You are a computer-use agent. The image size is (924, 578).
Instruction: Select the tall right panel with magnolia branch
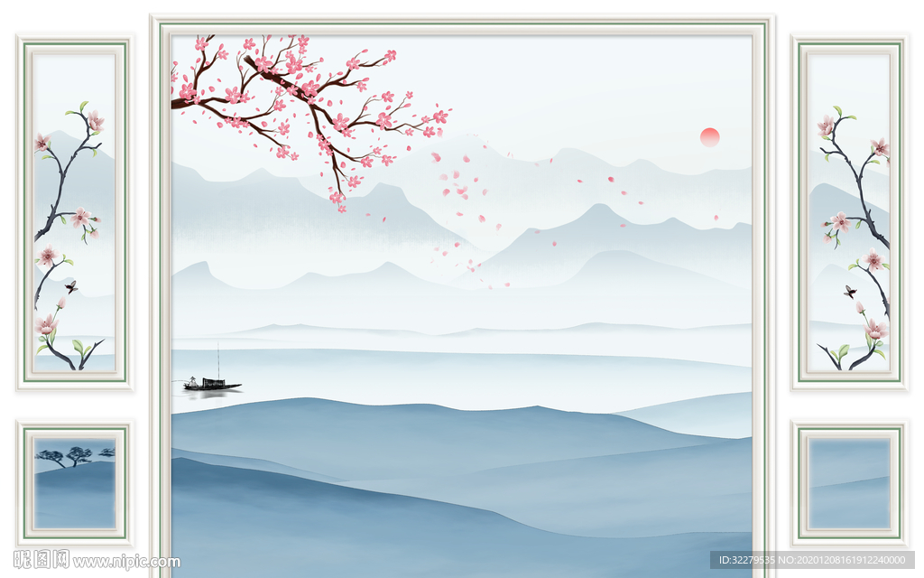[x=849, y=213]
